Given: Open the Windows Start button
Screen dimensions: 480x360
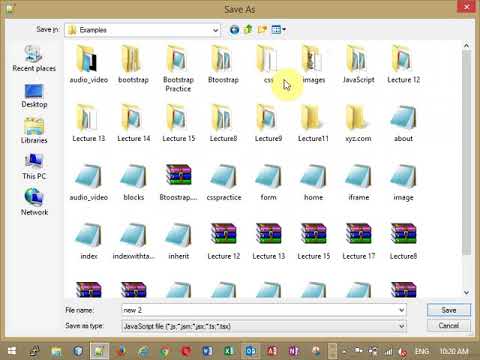Looking at the screenshot, I should pyautogui.click(x=12, y=351).
